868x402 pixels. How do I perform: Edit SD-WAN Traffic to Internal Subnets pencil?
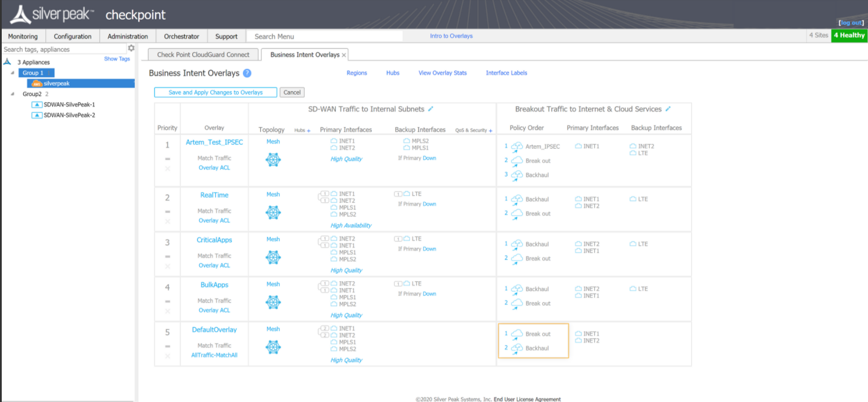(431, 109)
